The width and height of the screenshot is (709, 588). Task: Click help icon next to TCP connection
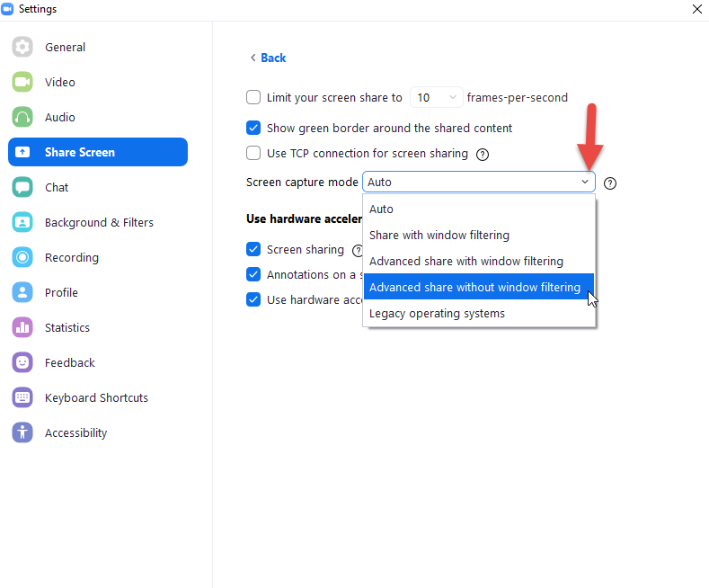(x=483, y=155)
